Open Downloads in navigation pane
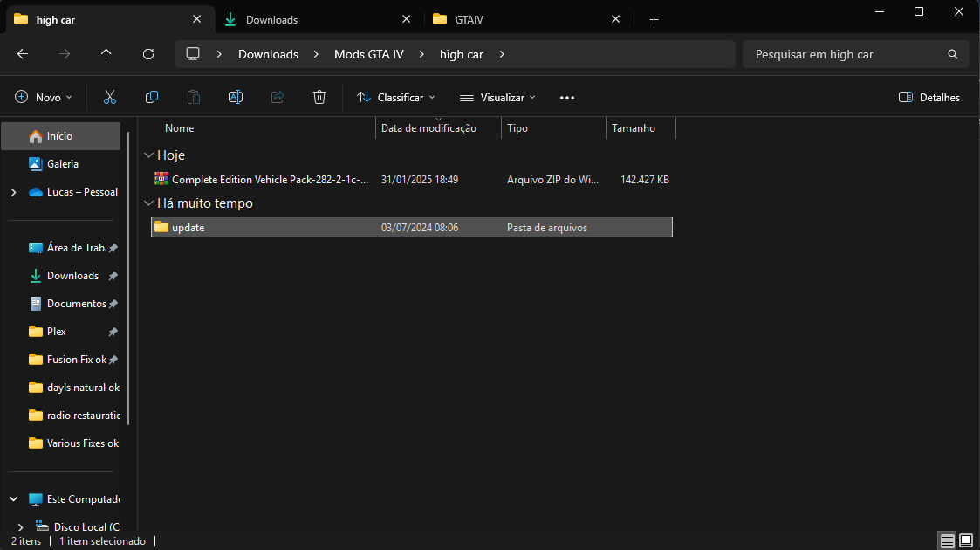The width and height of the screenshot is (980, 550). pyautogui.click(x=63, y=276)
